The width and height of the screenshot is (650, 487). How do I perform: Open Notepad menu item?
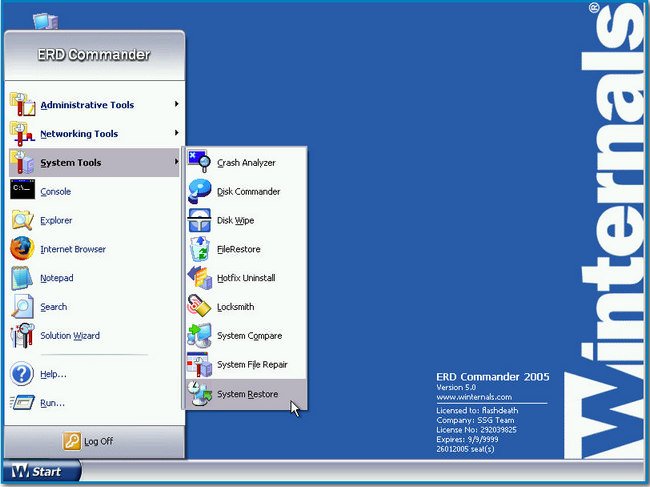click(x=94, y=278)
